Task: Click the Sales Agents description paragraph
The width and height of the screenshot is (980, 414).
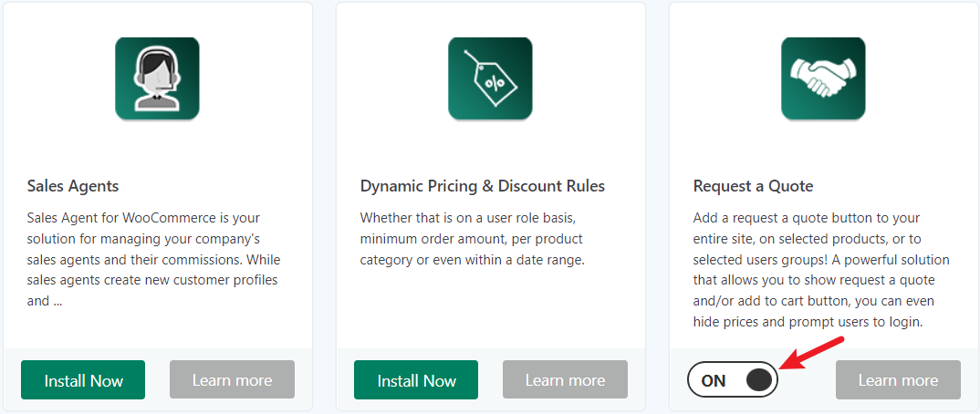Action: [x=152, y=260]
